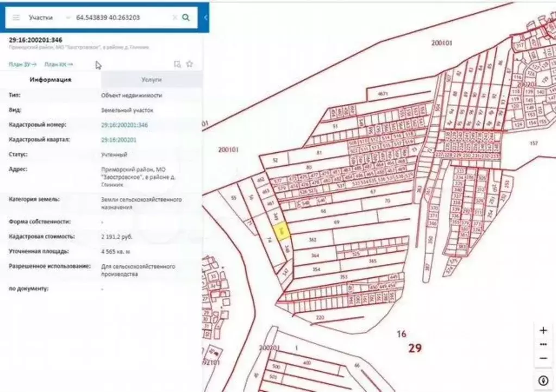Click the note icon beside the star
Viewport: 556px width, 392px height.
pos(177,64)
